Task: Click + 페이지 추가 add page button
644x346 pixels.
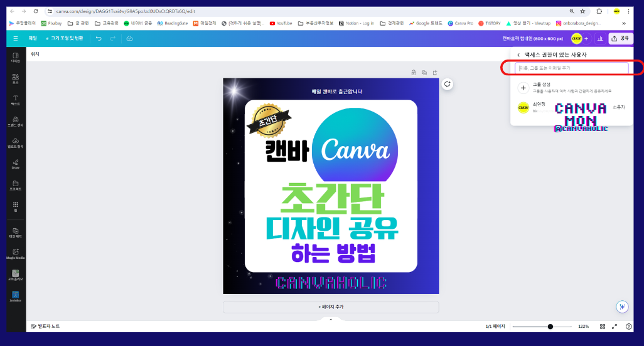Action: coord(331,307)
